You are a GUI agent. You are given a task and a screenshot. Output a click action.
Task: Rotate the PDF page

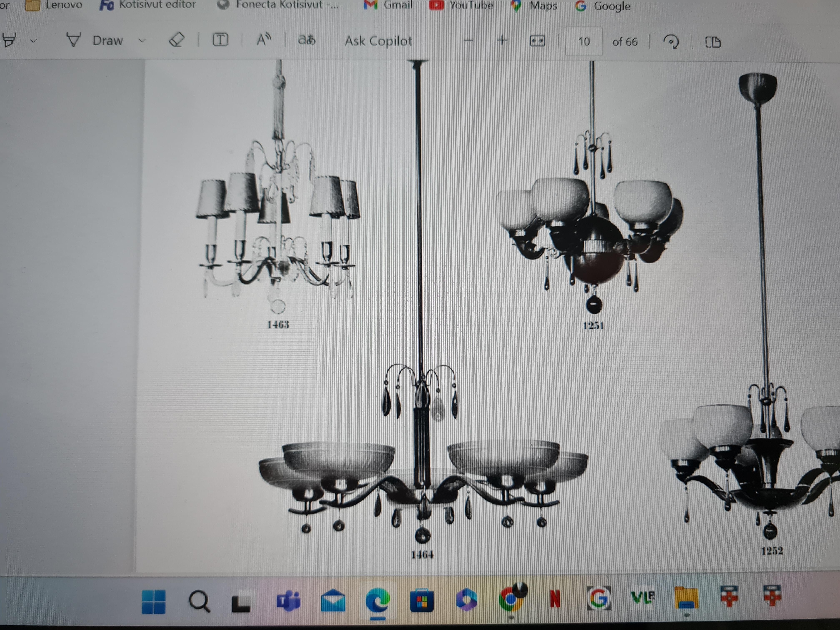pos(671,42)
